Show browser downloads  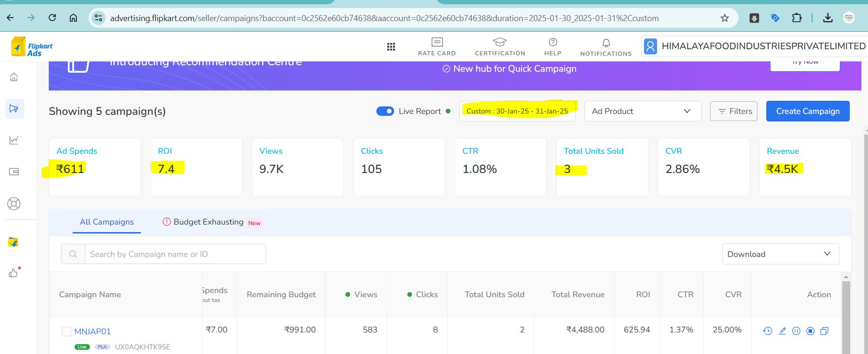coord(828,18)
